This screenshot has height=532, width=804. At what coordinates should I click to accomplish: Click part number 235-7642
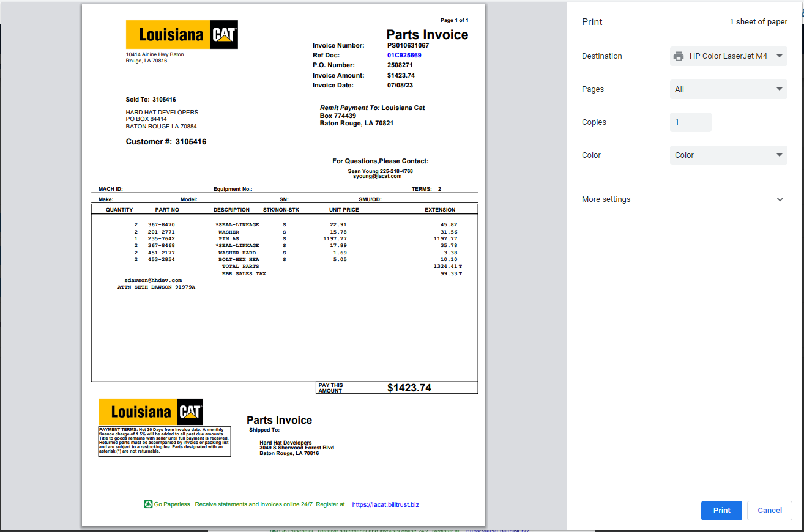[x=162, y=238]
